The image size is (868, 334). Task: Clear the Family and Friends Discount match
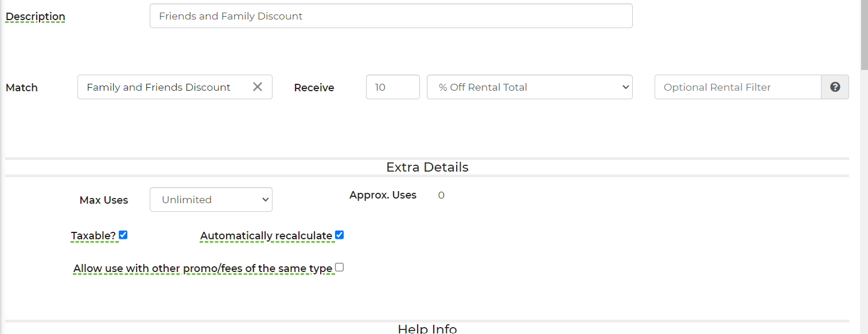[258, 87]
